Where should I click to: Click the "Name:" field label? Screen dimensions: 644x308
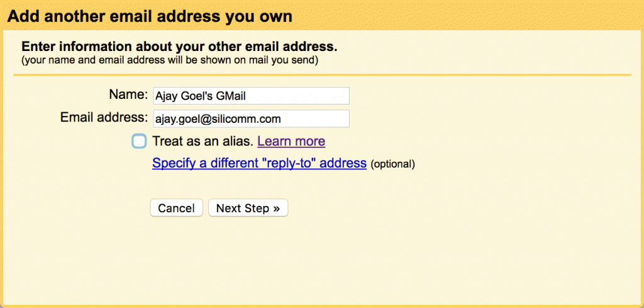[128, 95]
